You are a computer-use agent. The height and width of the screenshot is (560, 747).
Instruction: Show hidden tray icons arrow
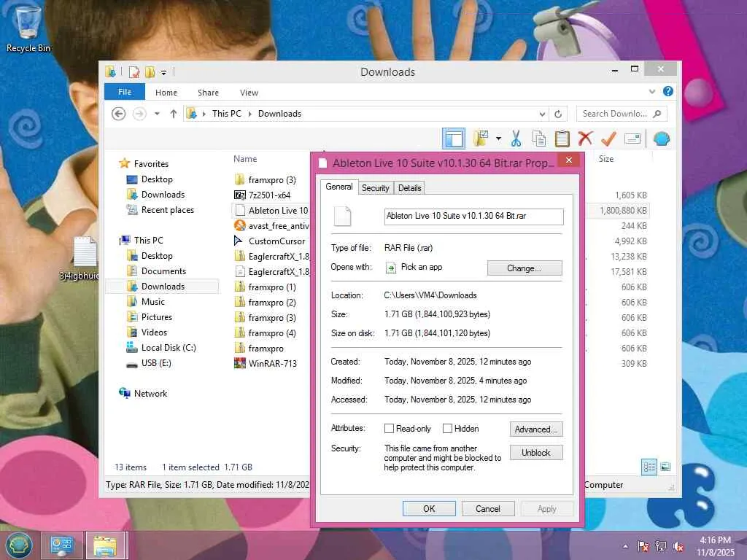(625, 546)
